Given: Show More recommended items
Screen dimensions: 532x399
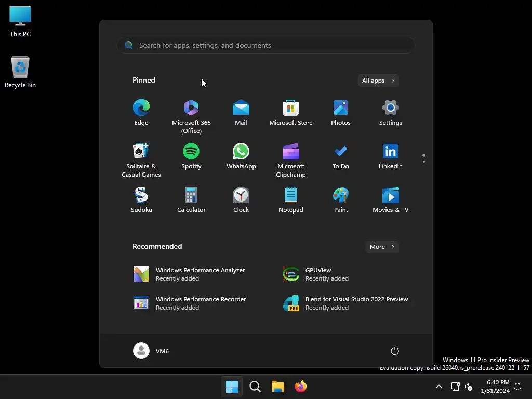Looking at the screenshot, I should click(382, 247).
